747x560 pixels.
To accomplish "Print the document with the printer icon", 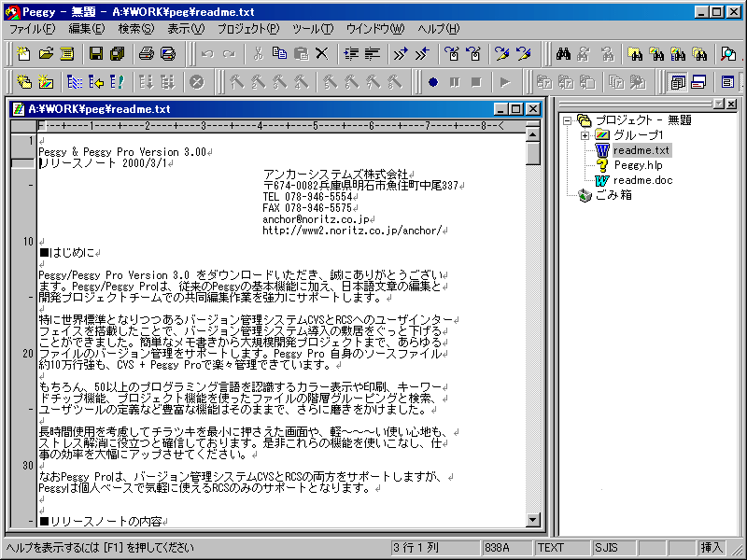I will tap(147, 54).
